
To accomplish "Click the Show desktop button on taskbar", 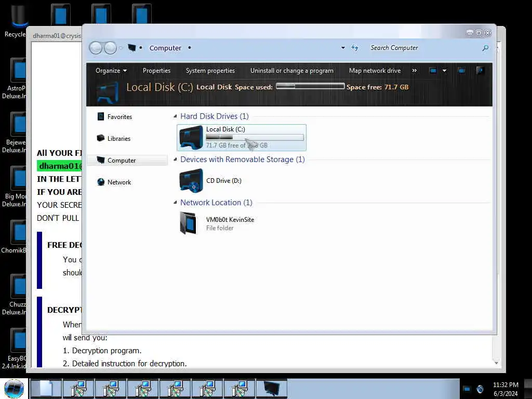I will tap(528, 389).
